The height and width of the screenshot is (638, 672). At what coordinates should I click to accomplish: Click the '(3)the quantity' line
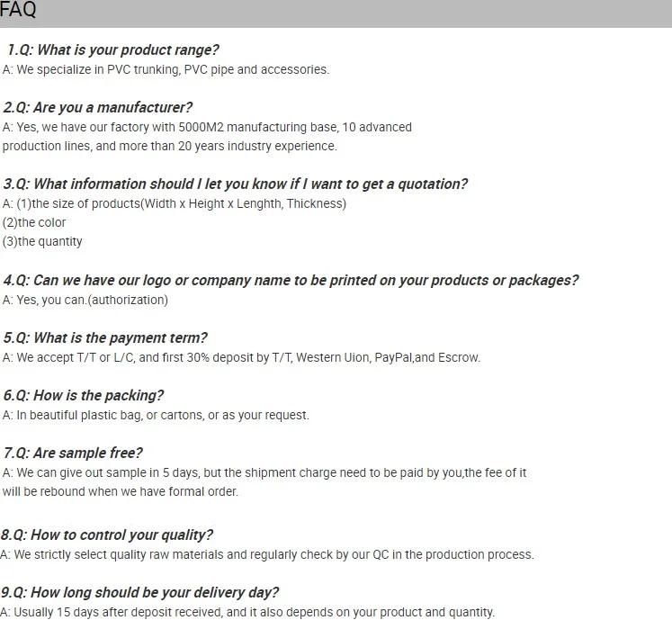pos(42,241)
